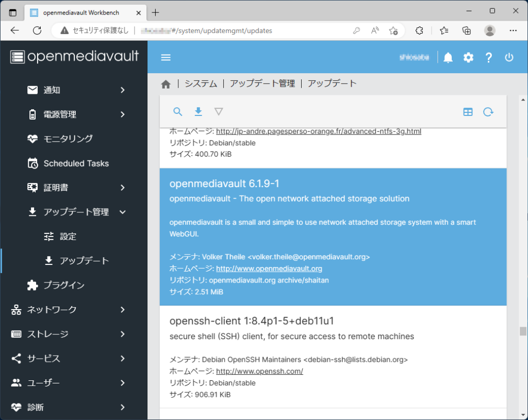Click the help question mark icon

tap(489, 58)
